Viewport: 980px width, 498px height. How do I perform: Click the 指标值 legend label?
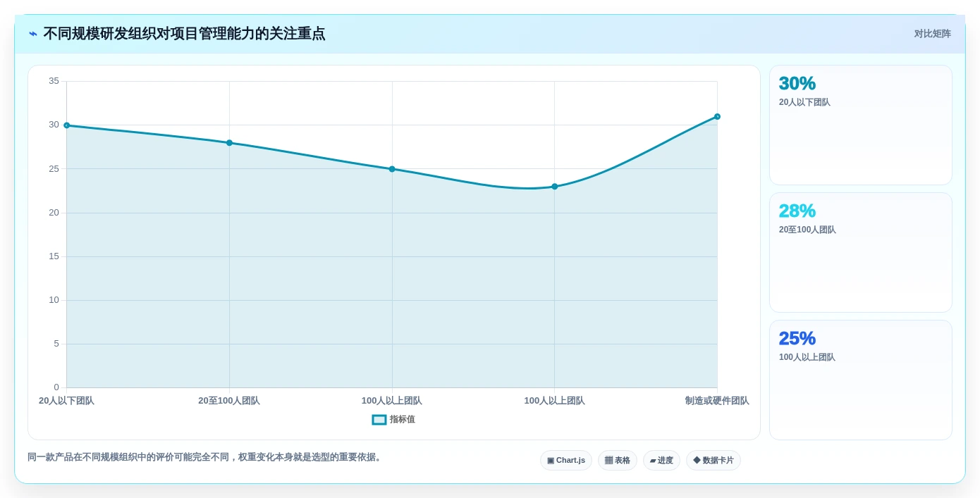(x=403, y=420)
